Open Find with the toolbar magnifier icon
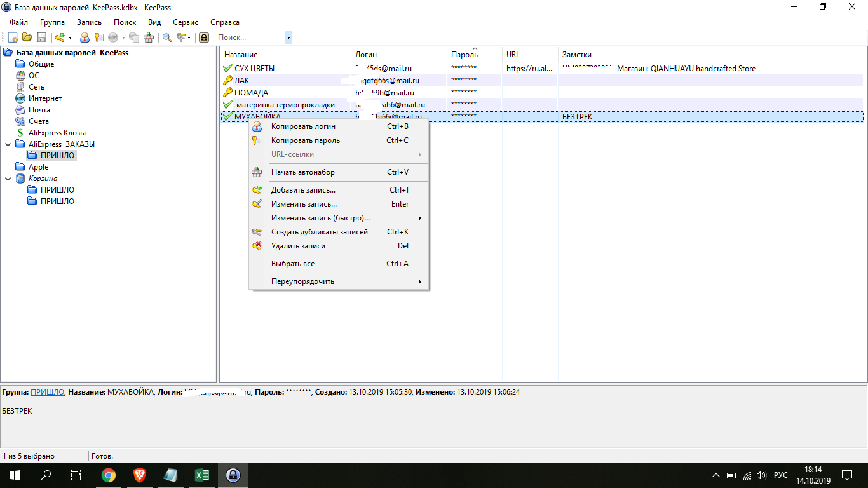 point(167,37)
